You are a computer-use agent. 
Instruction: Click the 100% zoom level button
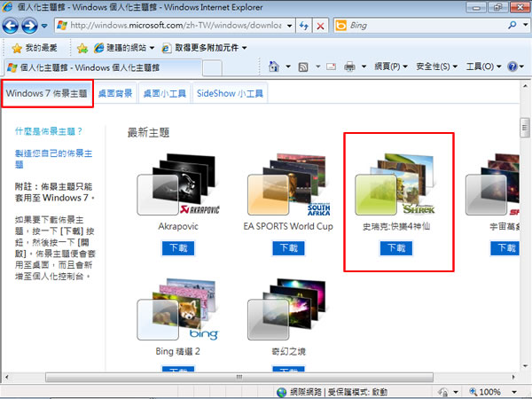point(485,392)
